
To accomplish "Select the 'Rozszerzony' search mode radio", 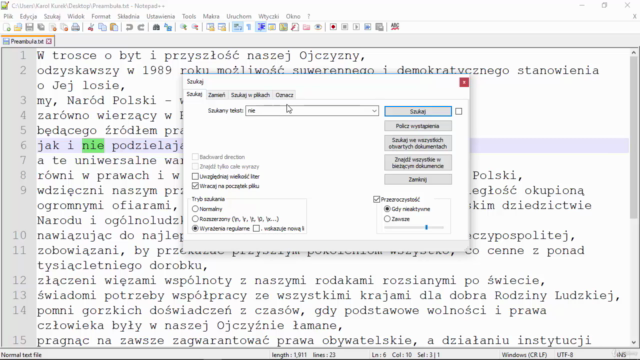I will click(195, 219).
